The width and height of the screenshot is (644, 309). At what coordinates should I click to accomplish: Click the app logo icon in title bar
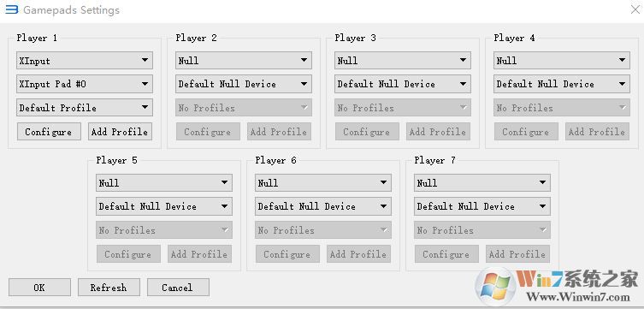11,9
